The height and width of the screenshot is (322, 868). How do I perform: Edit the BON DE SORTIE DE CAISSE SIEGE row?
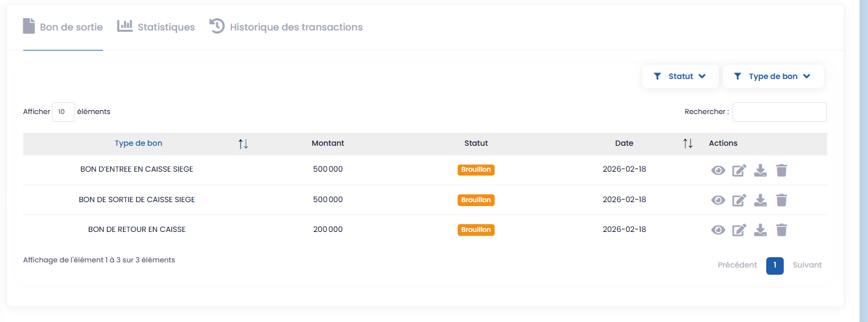[739, 200]
